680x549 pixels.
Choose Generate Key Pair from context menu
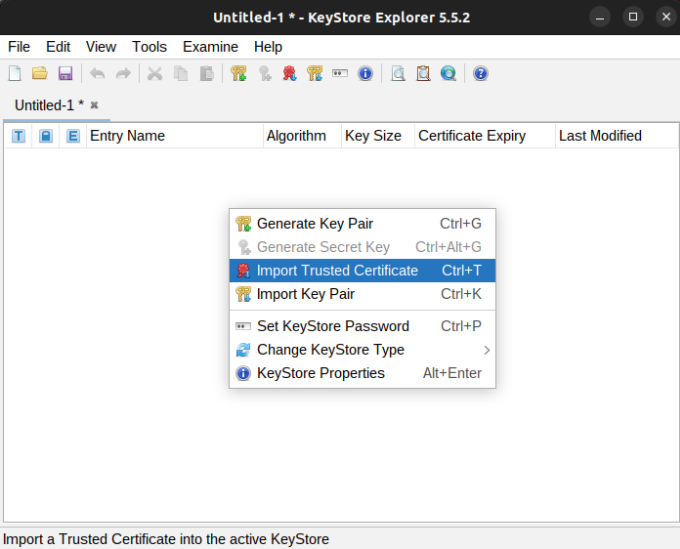tap(363, 224)
